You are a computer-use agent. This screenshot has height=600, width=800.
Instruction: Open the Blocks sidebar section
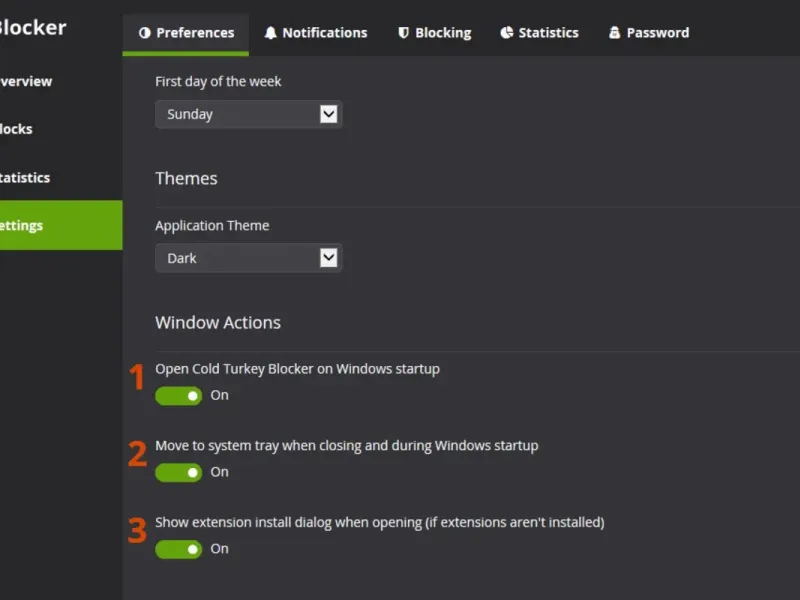coord(17,129)
